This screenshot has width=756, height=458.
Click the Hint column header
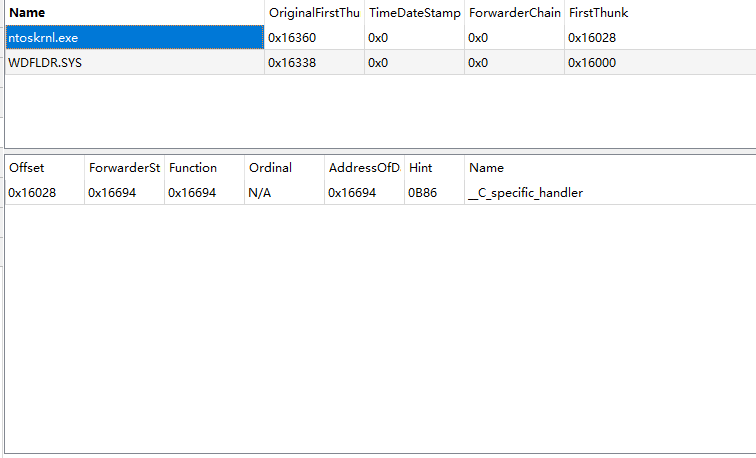click(x=434, y=168)
